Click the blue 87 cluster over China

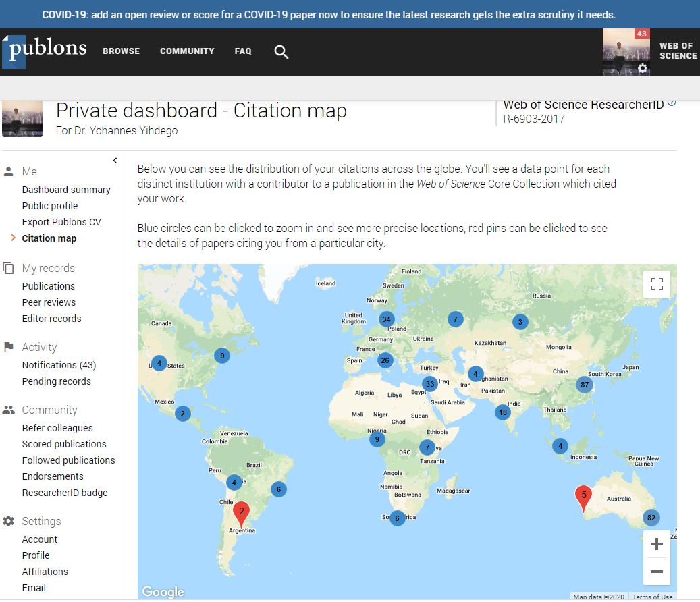(584, 385)
